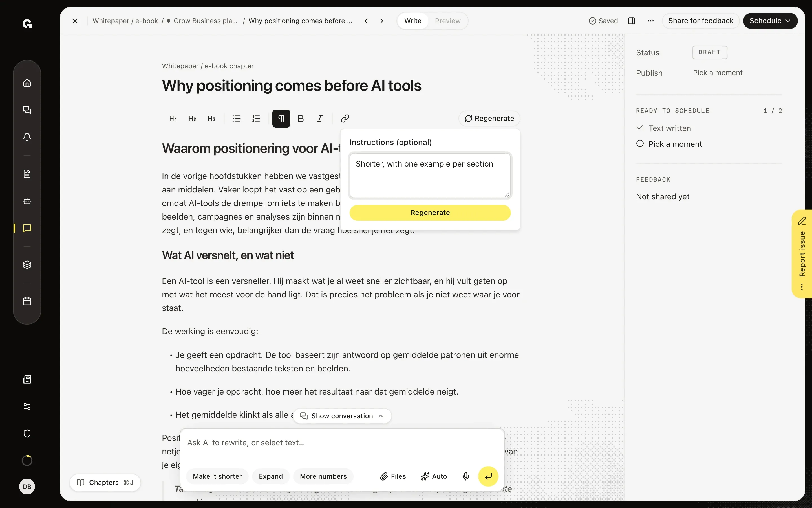This screenshot has height=508, width=812.
Task: Click the toolbar Regenerate button
Action: (489, 119)
